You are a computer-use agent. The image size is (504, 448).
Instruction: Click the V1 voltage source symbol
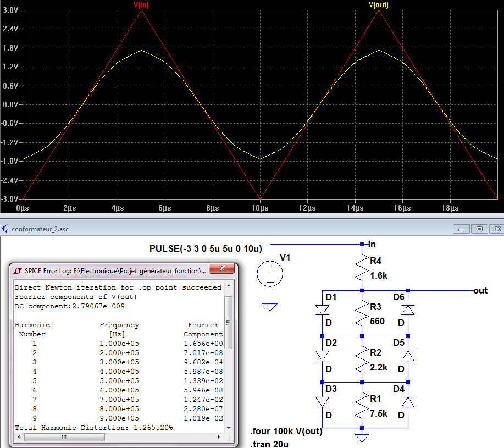[x=270, y=274]
